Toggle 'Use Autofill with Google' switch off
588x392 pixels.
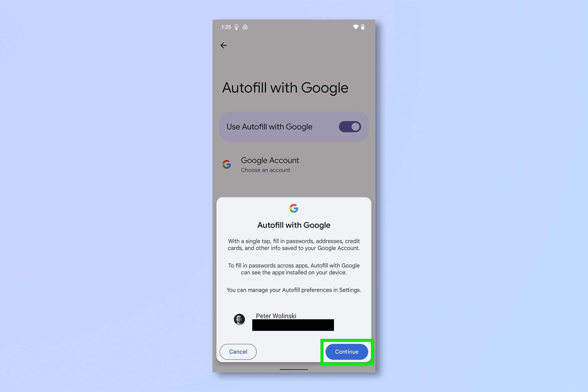[350, 126]
